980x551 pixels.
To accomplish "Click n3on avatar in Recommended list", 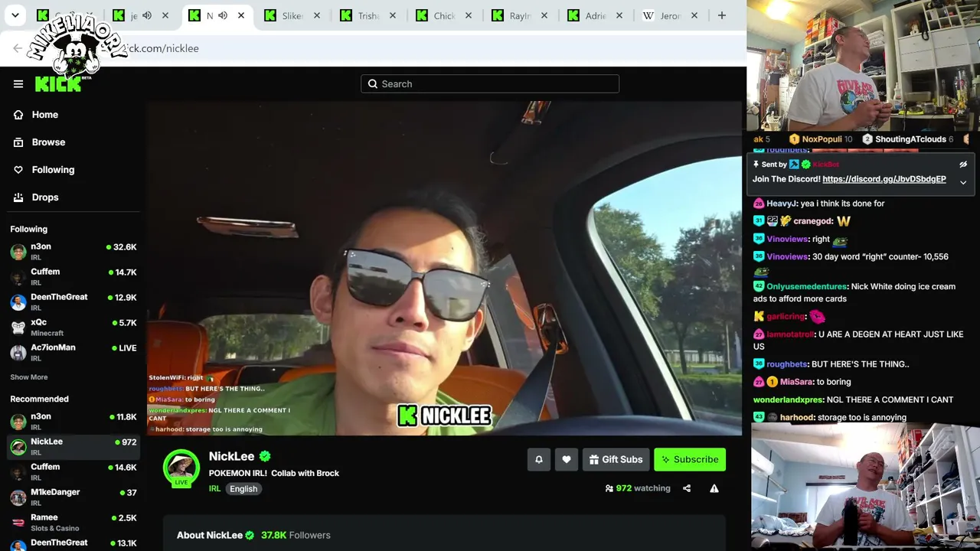I will click(x=18, y=422).
